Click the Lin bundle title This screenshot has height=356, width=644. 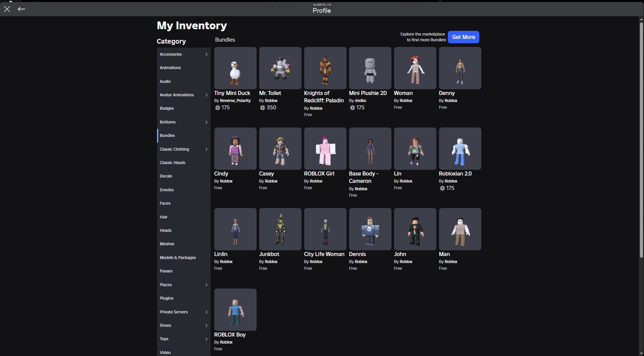pos(397,174)
